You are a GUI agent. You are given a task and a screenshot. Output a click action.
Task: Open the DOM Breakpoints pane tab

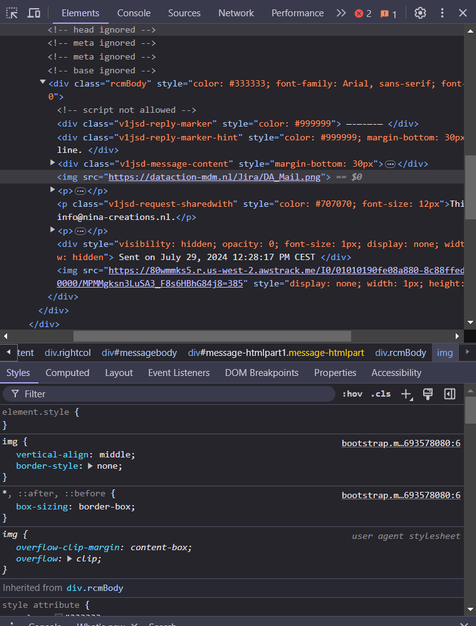tap(262, 373)
